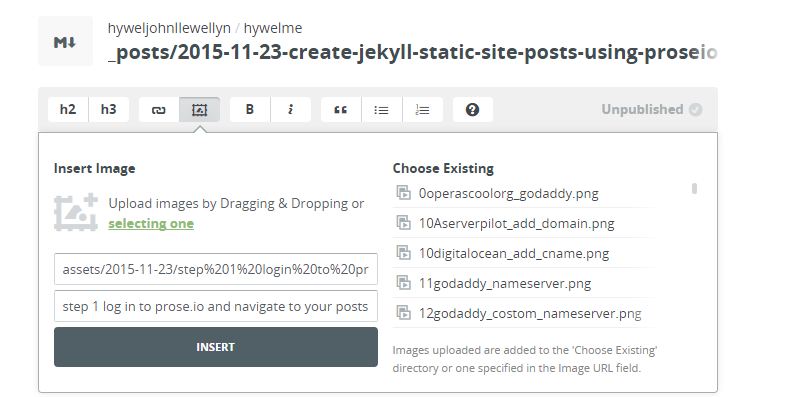Apply h3 heading formatting
The height and width of the screenshot is (397, 811).
point(109,110)
